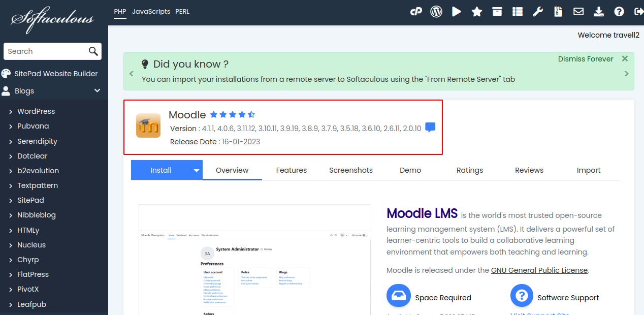Open the Ratings tab
The image size is (644, 315).
point(470,170)
